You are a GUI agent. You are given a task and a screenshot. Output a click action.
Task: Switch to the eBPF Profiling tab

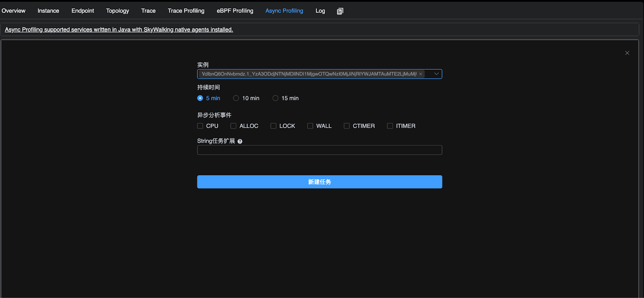[235, 11]
